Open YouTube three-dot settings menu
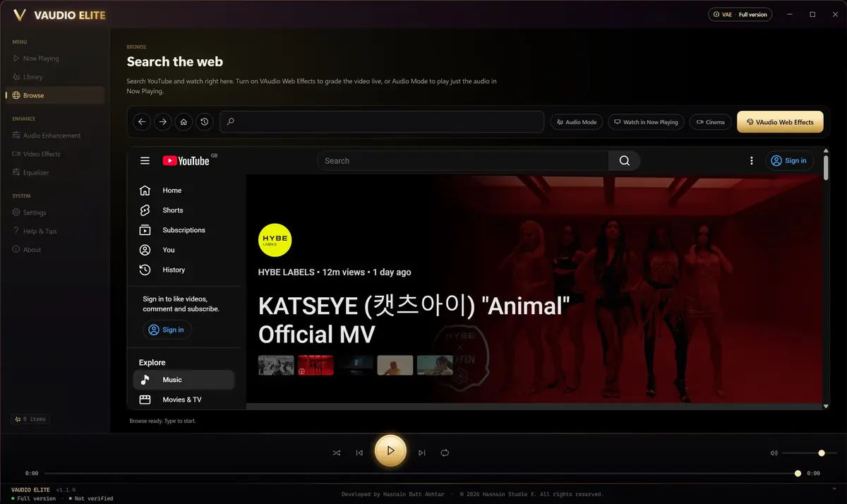Image resolution: width=847 pixels, height=504 pixels. 752,161
